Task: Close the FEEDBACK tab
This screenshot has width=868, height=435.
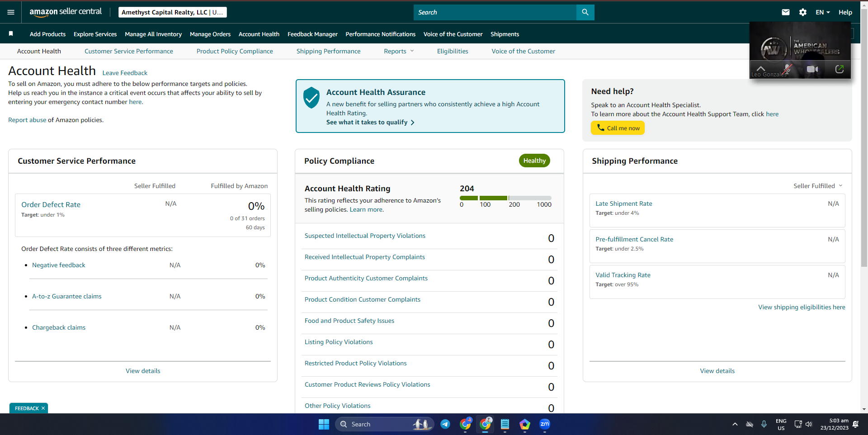Action: point(43,408)
